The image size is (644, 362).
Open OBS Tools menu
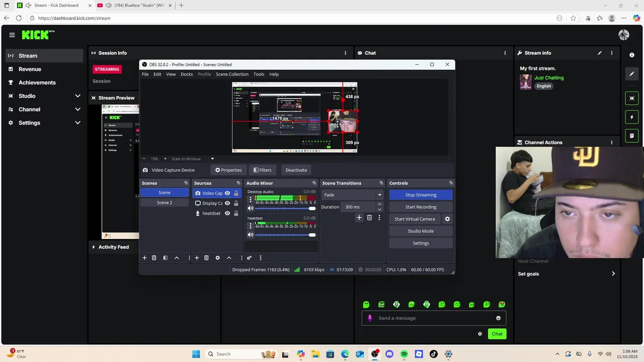[x=259, y=74]
